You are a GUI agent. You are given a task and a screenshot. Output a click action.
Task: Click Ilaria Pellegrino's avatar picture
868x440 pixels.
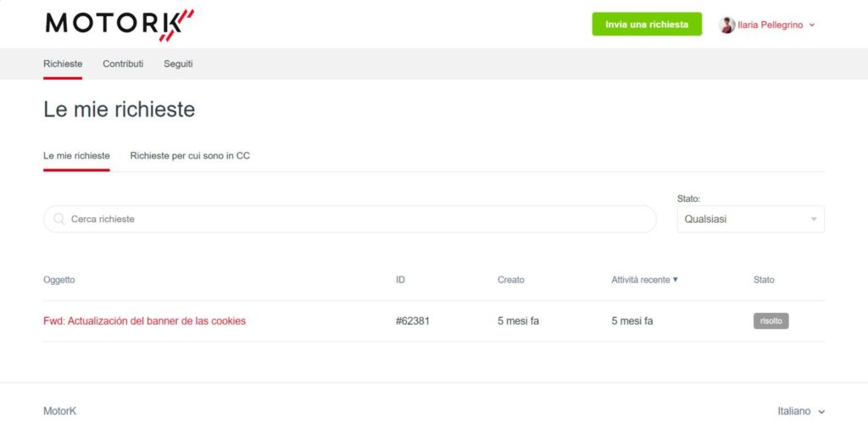tap(726, 25)
